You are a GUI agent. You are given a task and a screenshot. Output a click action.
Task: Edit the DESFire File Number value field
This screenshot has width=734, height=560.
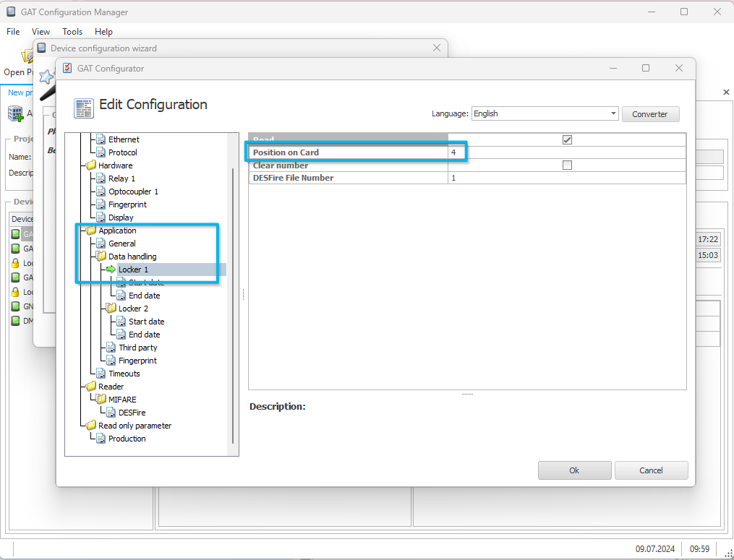(567, 178)
